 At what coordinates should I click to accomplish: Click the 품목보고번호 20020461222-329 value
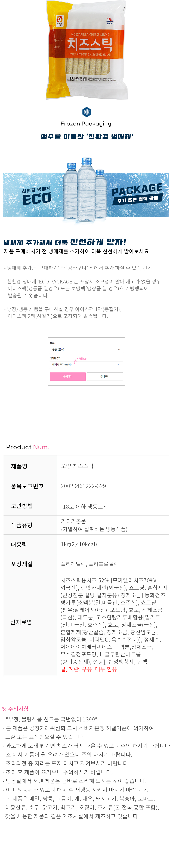pos(84,486)
